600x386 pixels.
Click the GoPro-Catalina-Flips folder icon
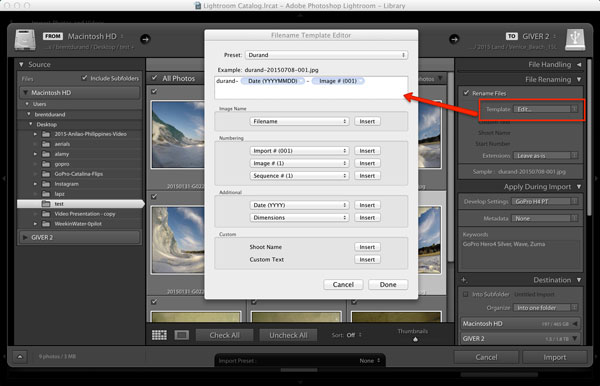46,174
